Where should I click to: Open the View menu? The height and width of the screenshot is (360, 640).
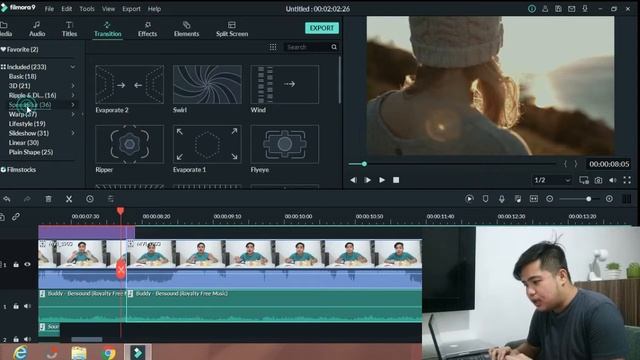[x=108, y=9]
